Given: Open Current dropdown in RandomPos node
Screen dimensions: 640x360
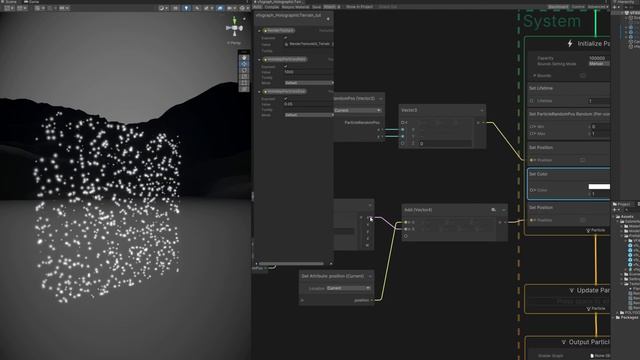Looking at the screenshot, I should coord(358,110).
